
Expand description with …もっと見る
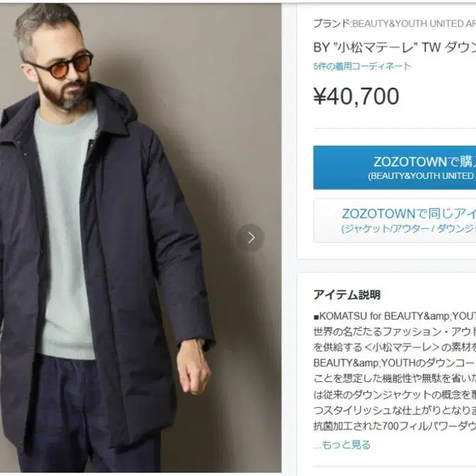coord(342,444)
